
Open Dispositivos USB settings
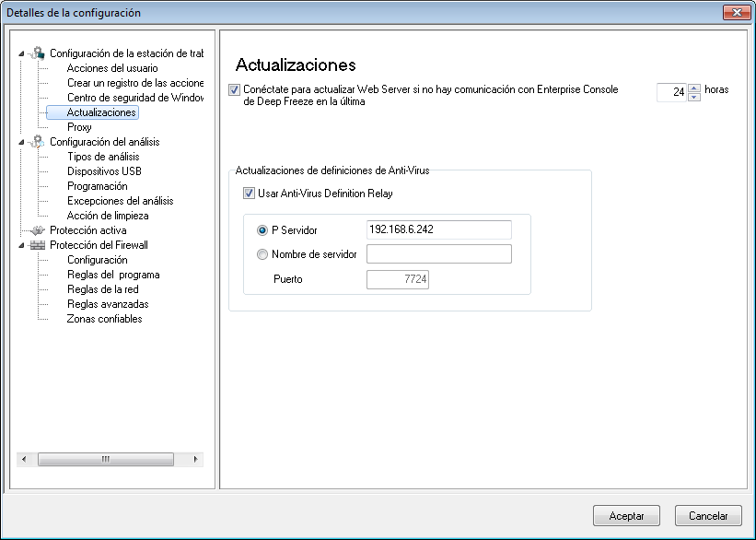104,171
